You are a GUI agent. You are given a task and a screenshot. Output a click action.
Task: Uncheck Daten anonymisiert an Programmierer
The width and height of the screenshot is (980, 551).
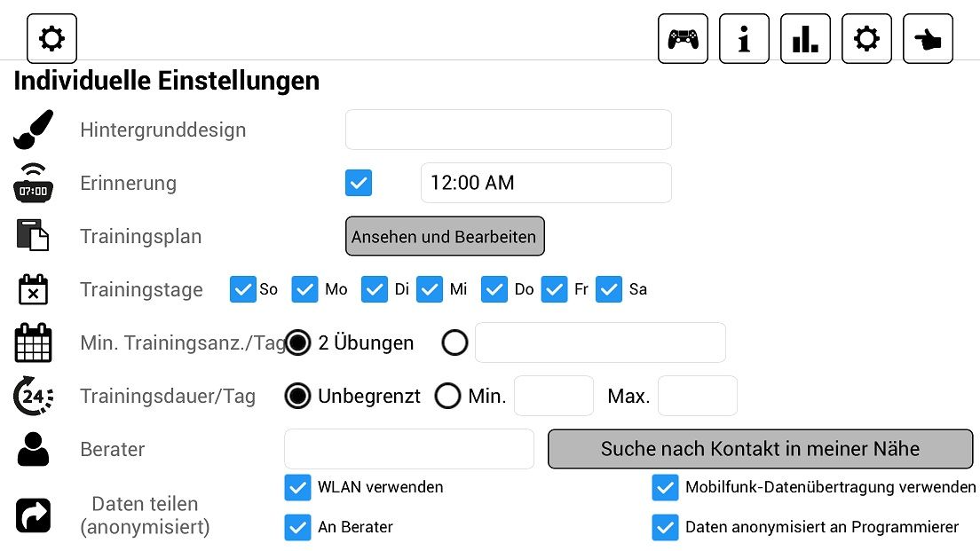(x=665, y=528)
